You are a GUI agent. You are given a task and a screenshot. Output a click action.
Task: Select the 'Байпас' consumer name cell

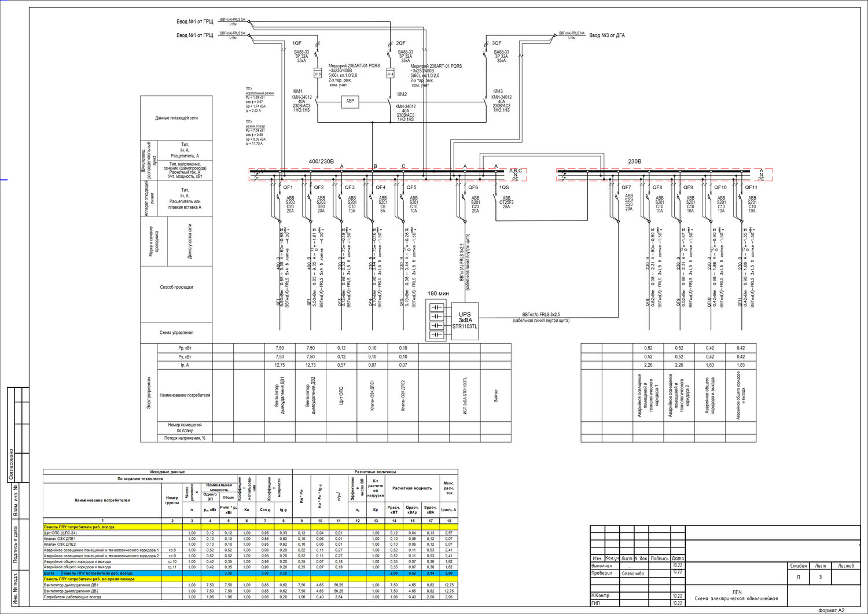point(496,395)
